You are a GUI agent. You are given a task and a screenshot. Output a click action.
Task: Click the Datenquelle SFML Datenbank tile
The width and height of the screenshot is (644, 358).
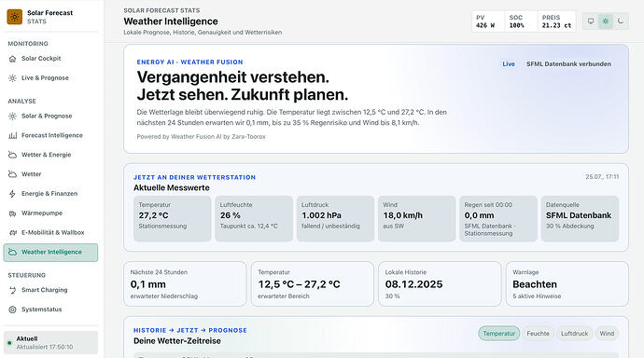pyautogui.click(x=580, y=218)
